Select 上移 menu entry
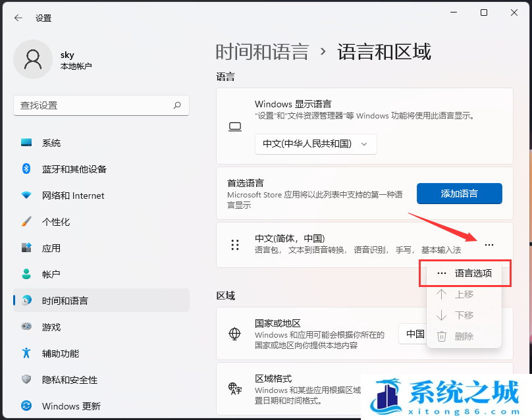Image resolution: width=532 pixels, height=420 pixels. click(x=464, y=294)
